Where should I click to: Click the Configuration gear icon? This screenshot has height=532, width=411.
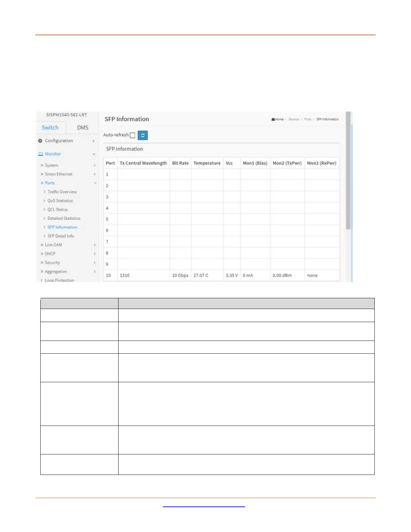[40, 141]
